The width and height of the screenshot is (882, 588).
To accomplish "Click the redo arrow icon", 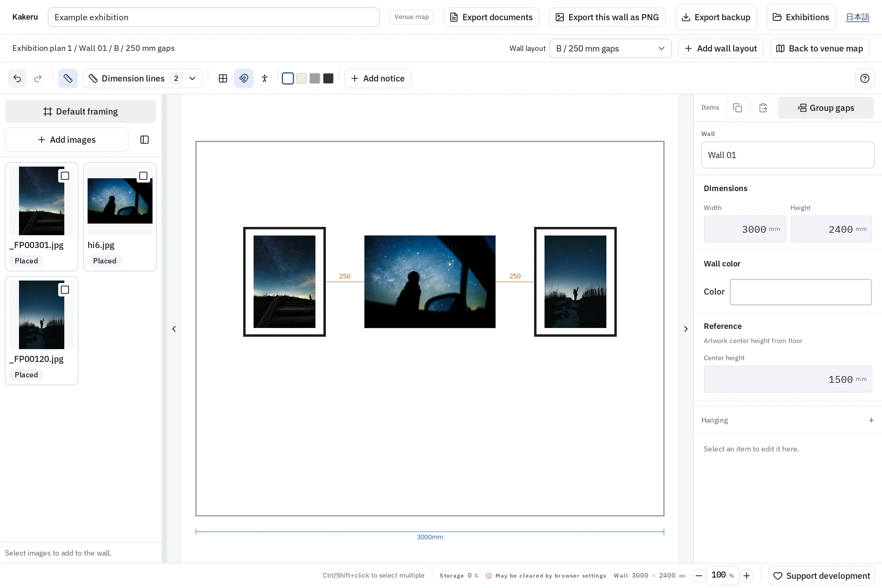I will tap(38, 78).
